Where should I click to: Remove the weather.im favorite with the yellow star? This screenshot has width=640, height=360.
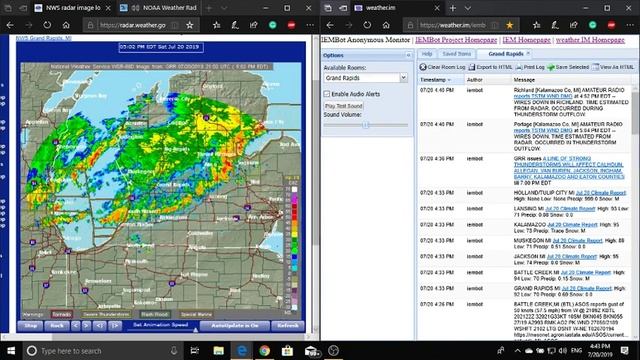(x=509, y=25)
